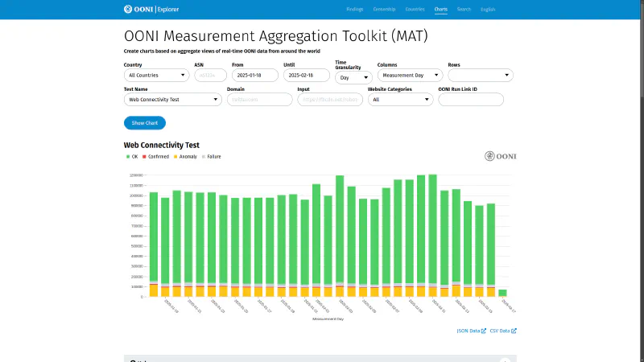Viewport: 644px width, 362px height.
Task: Open the Censorship menu item
Action: 384,10
